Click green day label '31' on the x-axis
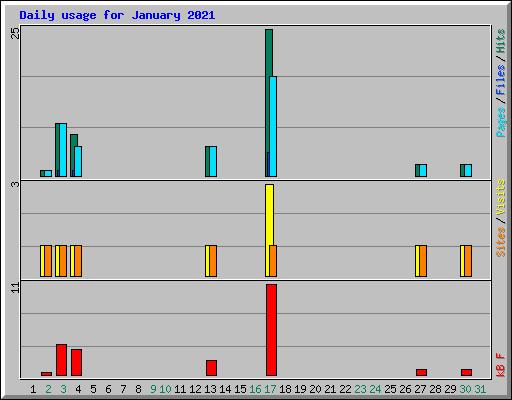The width and height of the screenshot is (512, 400). click(x=480, y=389)
